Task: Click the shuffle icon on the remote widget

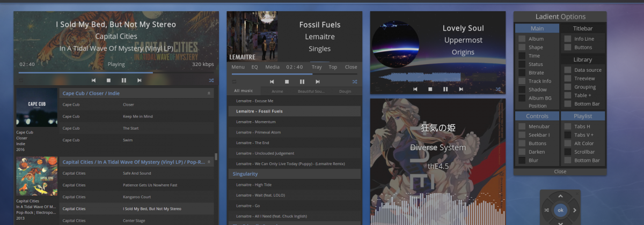Action: click(546, 210)
